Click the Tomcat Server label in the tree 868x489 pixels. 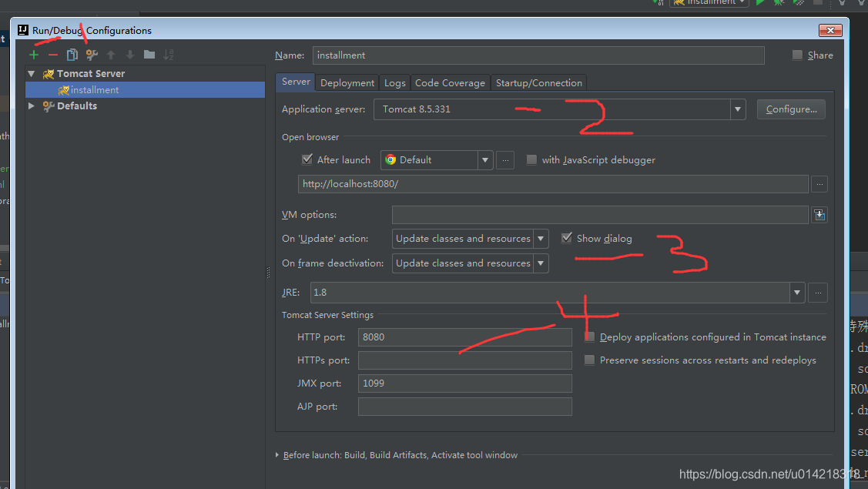91,74
